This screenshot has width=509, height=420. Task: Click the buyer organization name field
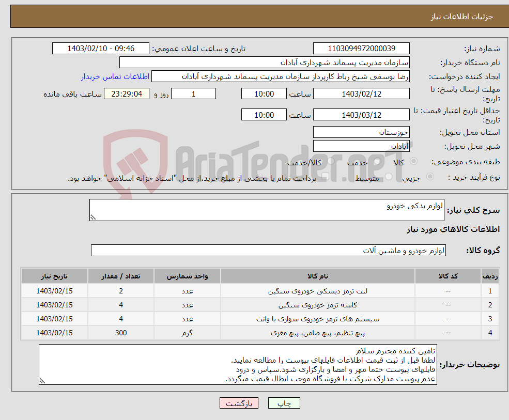pos(265,63)
